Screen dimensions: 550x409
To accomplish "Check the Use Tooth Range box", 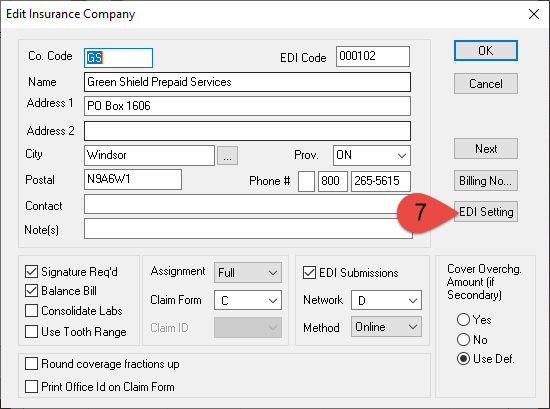I will 32,331.
